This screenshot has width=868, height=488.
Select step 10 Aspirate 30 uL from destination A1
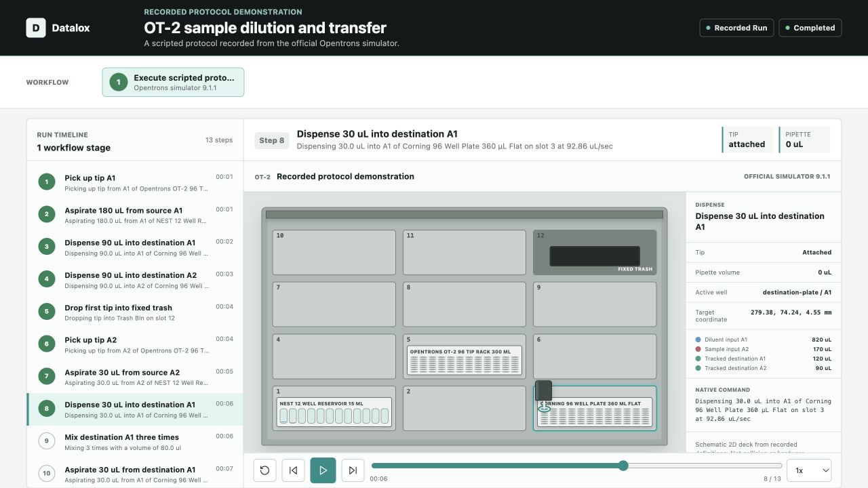click(135, 473)
